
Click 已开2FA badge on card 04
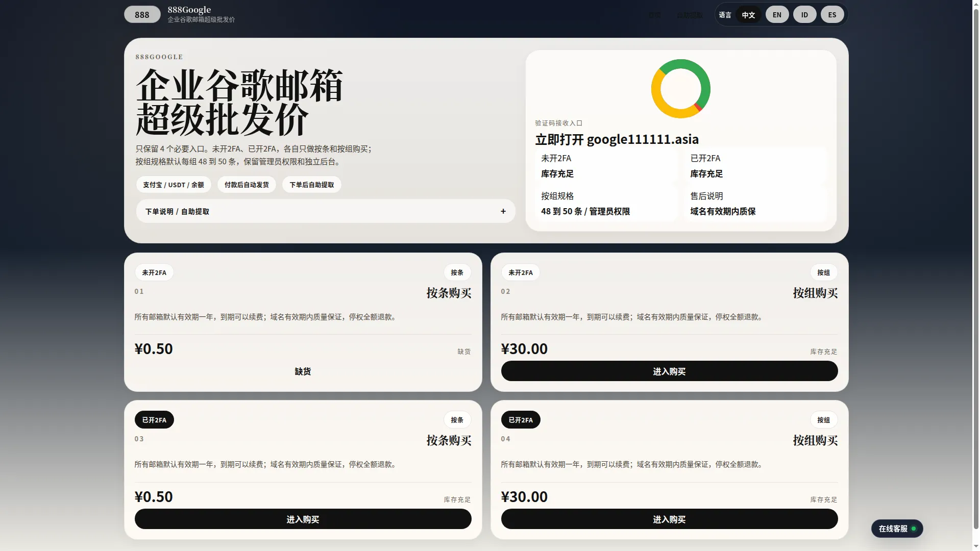[521, 420]
